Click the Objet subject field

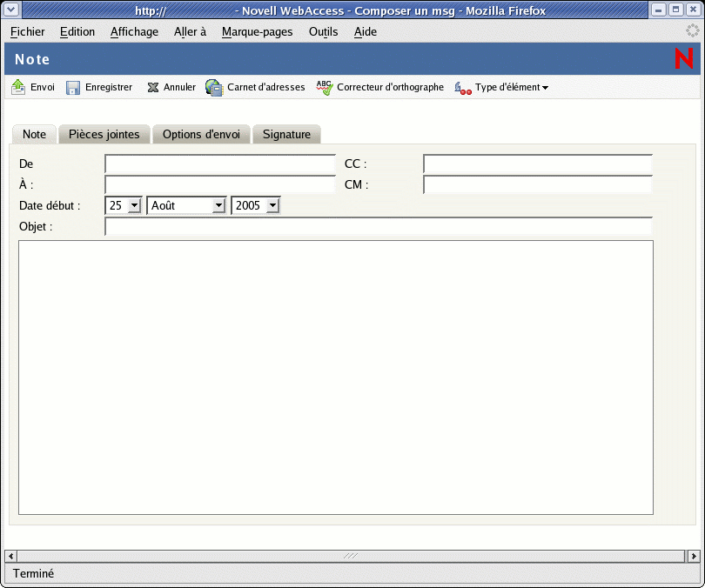(379, 226)
